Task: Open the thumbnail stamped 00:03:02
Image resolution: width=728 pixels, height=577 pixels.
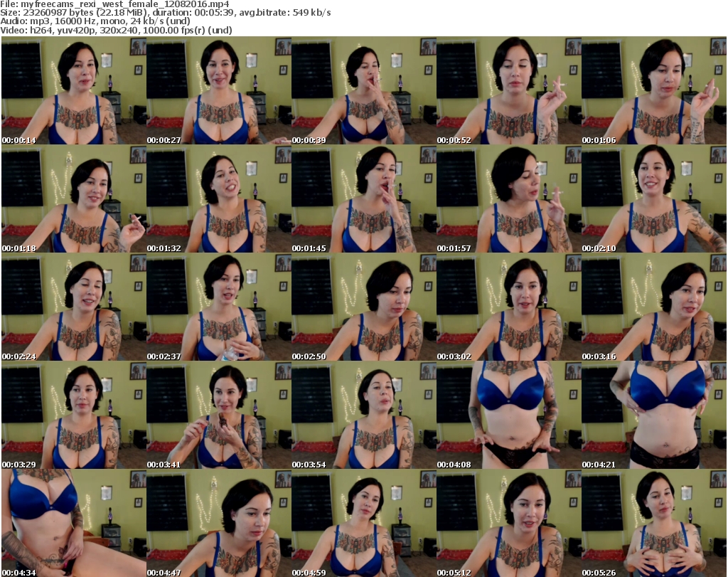Action: click(x=508, y=307)
